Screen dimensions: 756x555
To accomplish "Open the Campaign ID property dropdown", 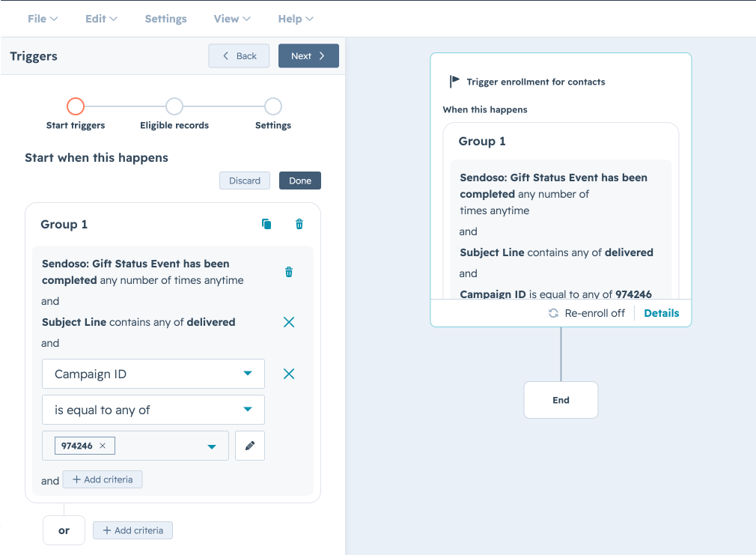I will pyautogui.click(x=153, y=374).
